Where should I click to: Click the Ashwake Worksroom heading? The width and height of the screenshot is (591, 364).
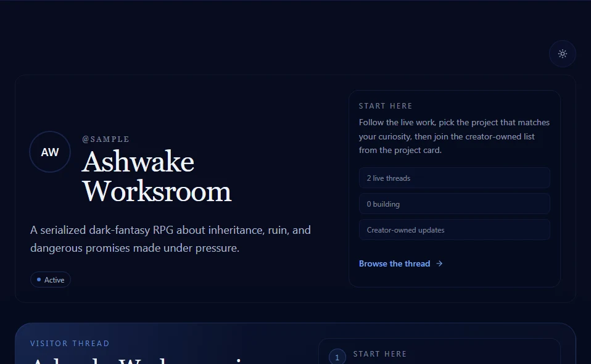(x=157, y=176)
